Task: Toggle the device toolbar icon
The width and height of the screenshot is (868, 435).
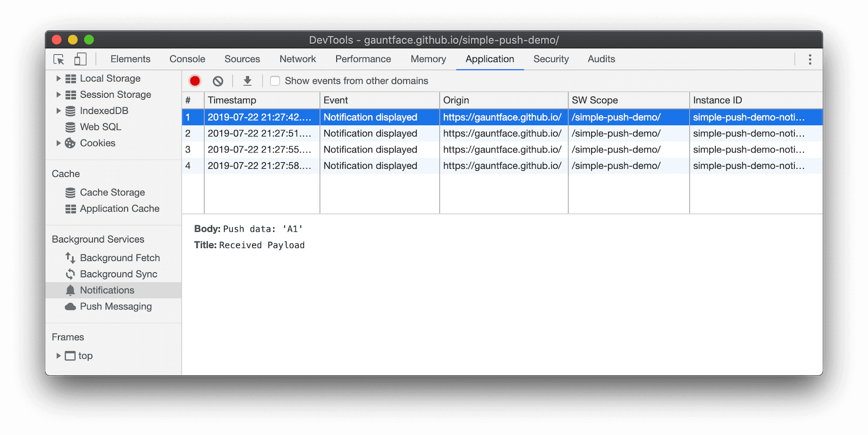Action: 80,59
